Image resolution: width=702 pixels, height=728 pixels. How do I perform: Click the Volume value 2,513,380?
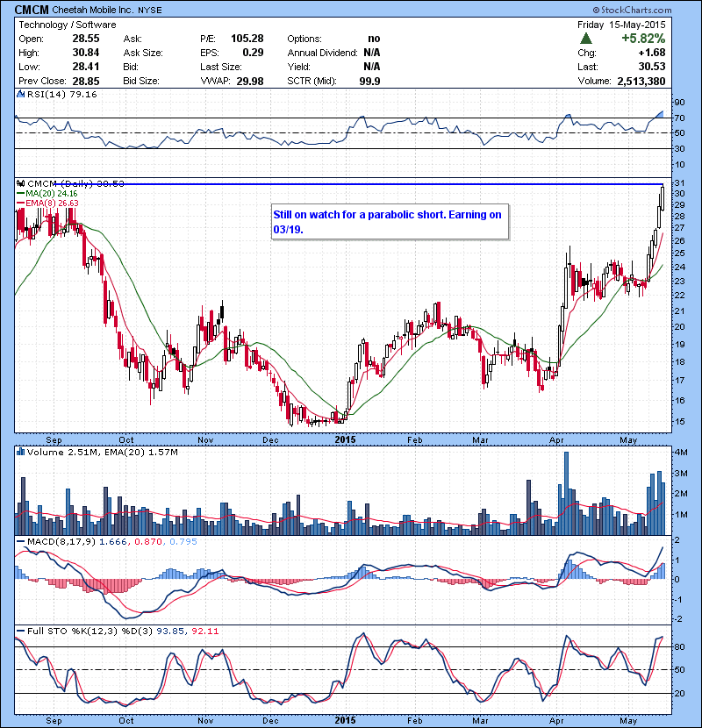(x=641, y=82)
